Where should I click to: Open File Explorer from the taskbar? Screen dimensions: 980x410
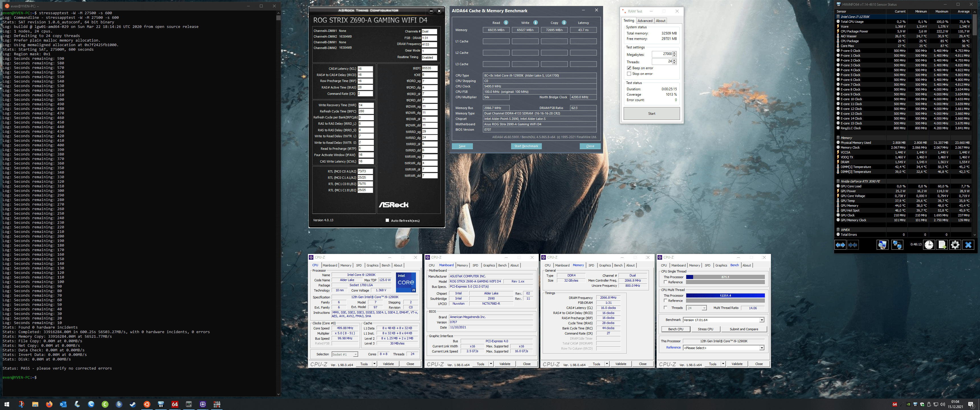(x=35, y=404)
